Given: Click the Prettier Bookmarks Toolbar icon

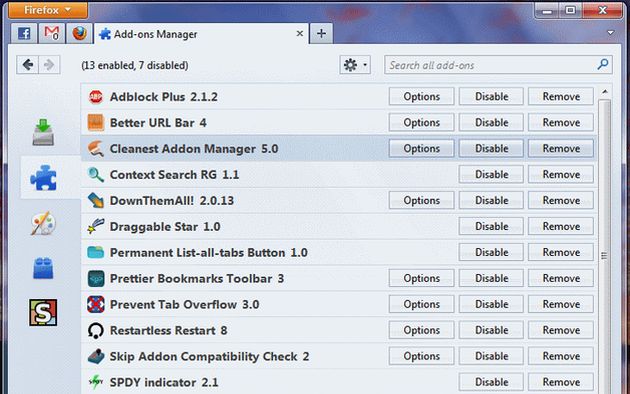Looking at the screenshot, I should point(96,278).
